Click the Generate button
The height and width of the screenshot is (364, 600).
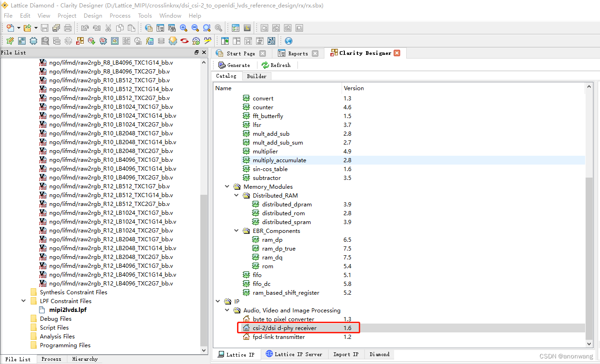[234, 65]
